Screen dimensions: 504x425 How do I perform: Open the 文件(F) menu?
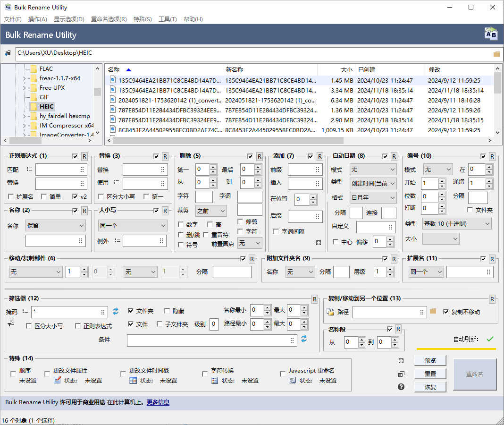click(x=12, y=19)
